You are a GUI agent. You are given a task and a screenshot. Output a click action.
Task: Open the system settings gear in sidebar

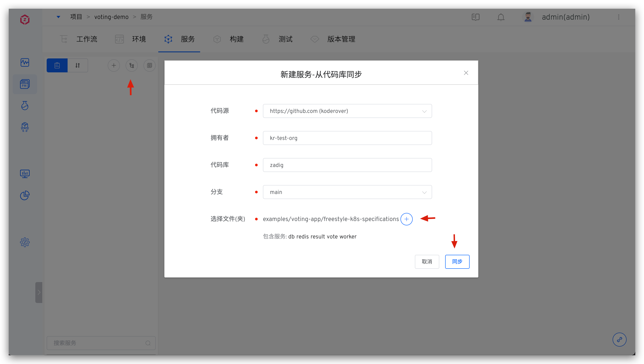(25, 242)
